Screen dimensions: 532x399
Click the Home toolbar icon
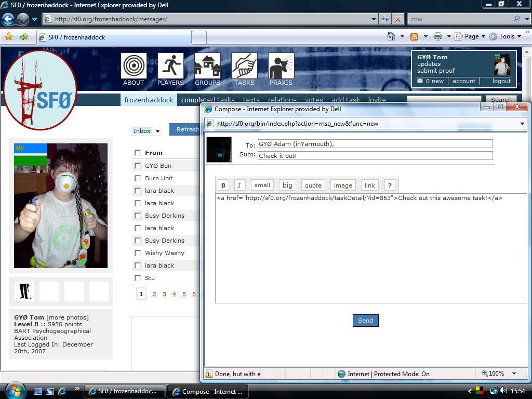coord(391,36)
